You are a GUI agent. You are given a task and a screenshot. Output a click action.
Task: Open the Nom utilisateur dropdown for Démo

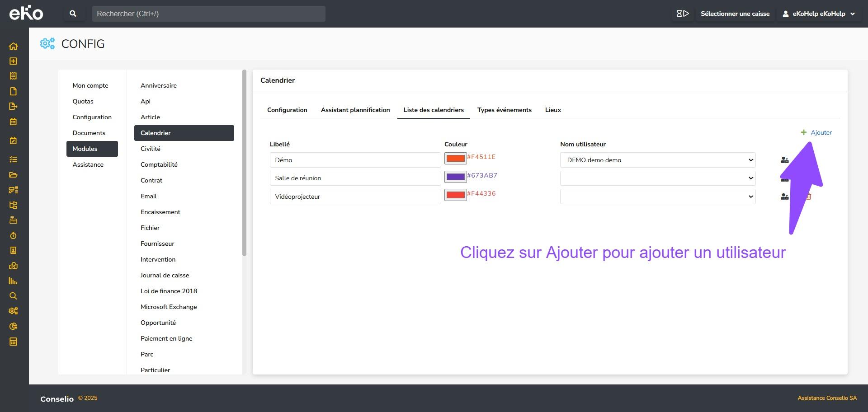pos(657,160)
